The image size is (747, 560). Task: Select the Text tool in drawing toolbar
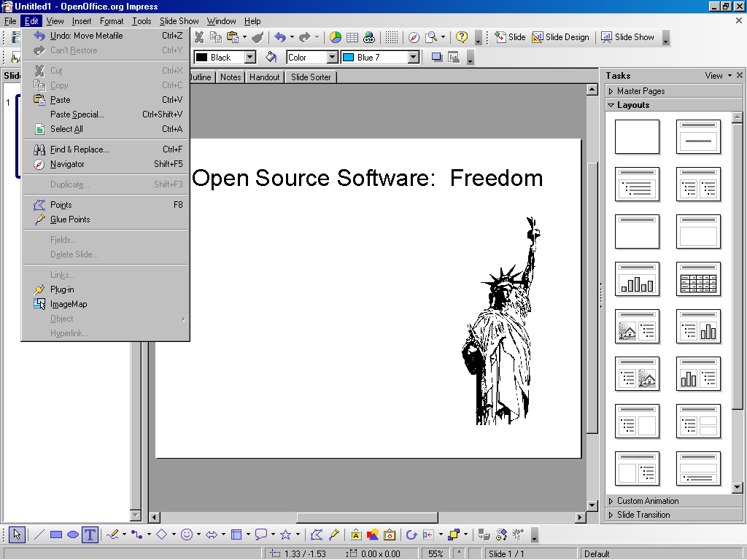pos(90,534)
